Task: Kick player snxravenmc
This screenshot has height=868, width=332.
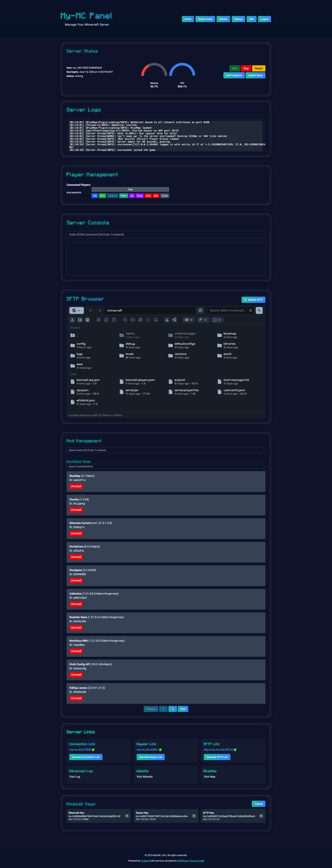Action: pos(148,196)
